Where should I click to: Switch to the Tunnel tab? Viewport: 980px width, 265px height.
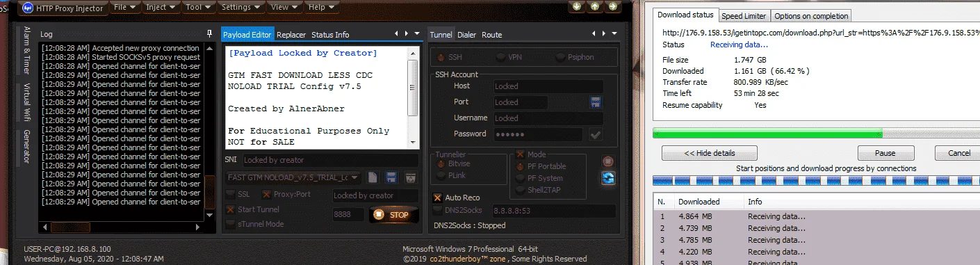[441, 34]
